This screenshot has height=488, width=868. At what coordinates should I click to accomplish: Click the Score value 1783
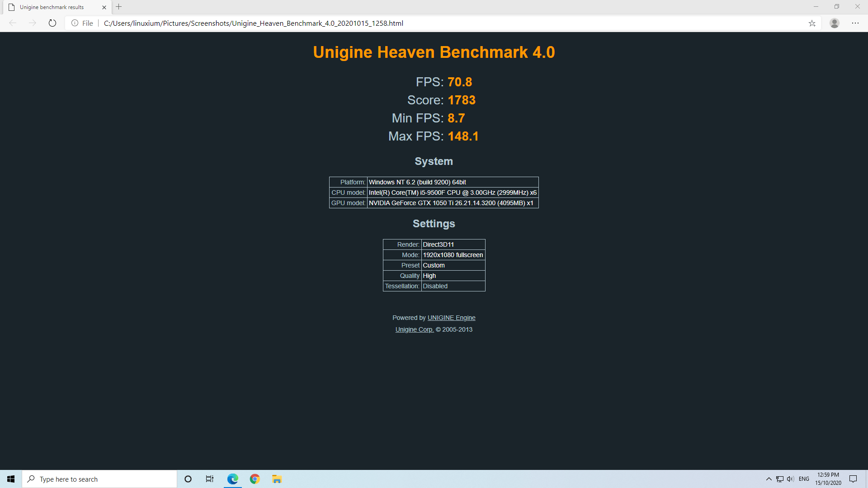click(462, 100)
